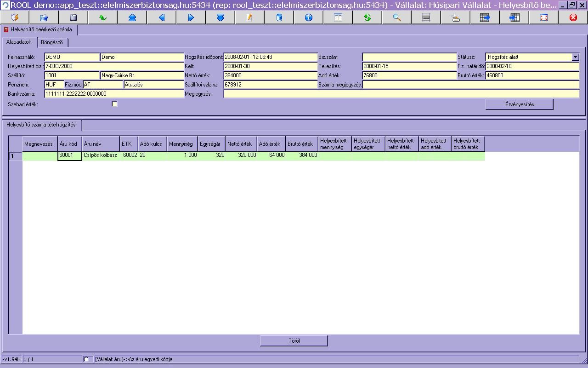Click the Nagy-Csirke Bt. supplier name field
Screen dimensions: 588x368
[142, 75]
